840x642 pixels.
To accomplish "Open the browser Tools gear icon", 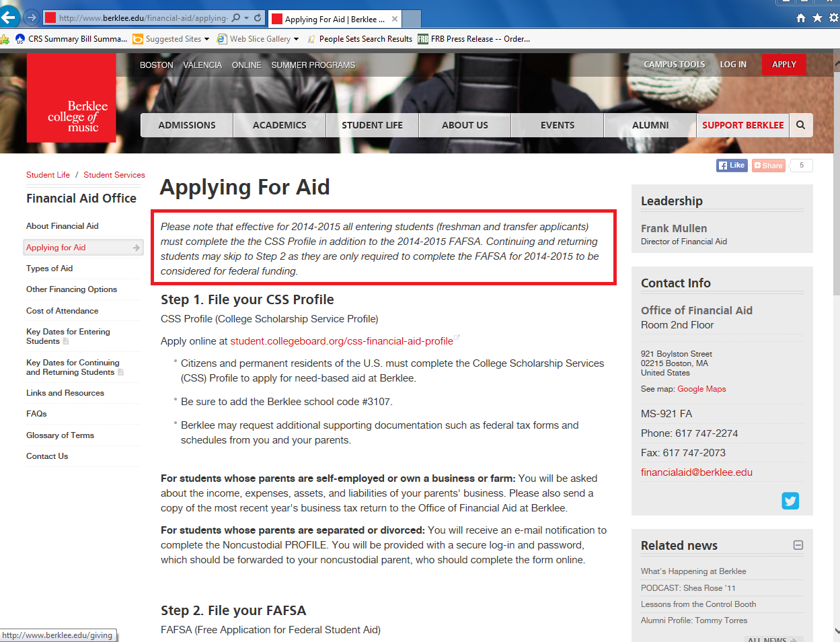I will pos(833,18).
